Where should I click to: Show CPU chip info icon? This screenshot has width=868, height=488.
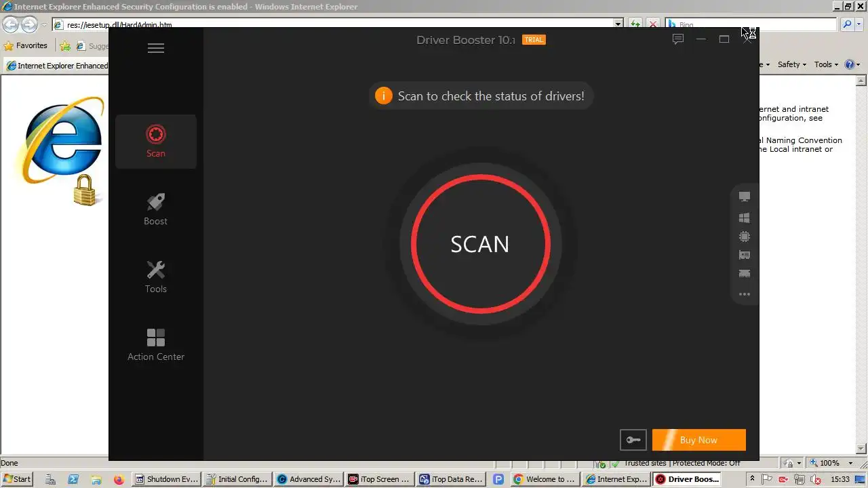(x=745, y=237)
